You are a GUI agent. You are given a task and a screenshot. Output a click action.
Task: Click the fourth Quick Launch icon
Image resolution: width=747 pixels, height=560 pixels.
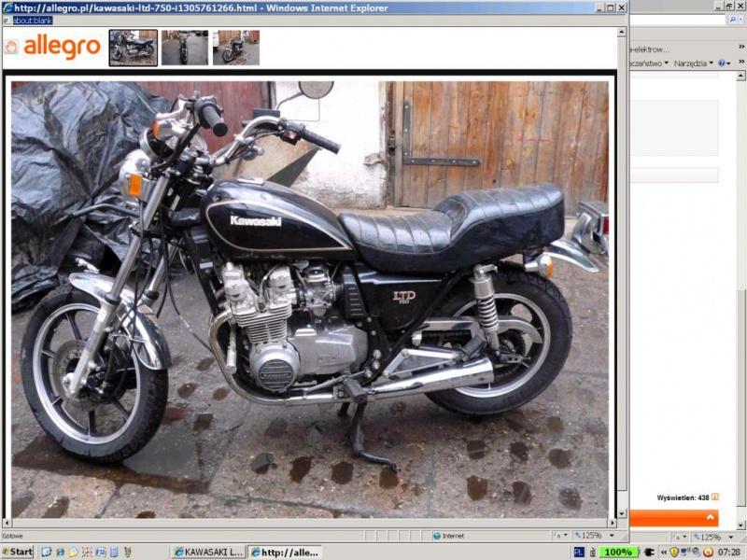click(87, 553)
